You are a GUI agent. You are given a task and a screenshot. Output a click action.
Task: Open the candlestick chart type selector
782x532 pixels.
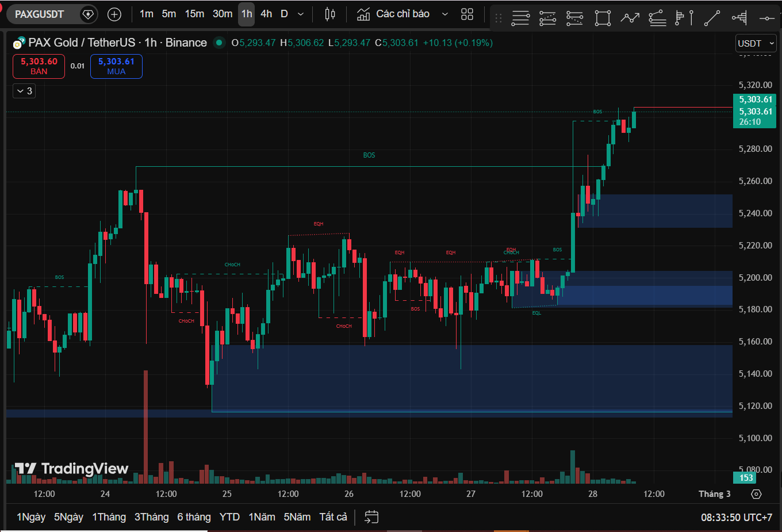point(330,14)
